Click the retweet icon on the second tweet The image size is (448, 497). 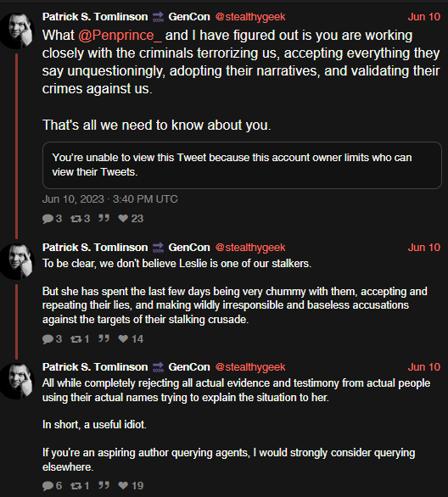coord(76,339)
